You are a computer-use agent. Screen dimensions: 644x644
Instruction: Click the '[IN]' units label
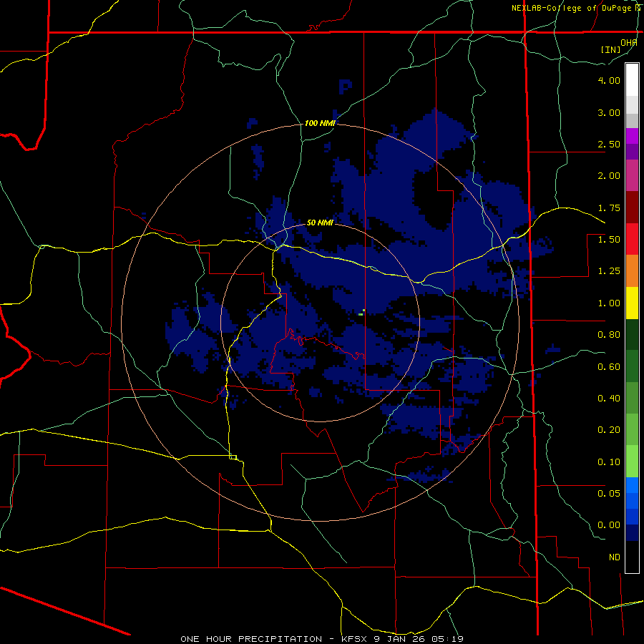pos(611,49)
